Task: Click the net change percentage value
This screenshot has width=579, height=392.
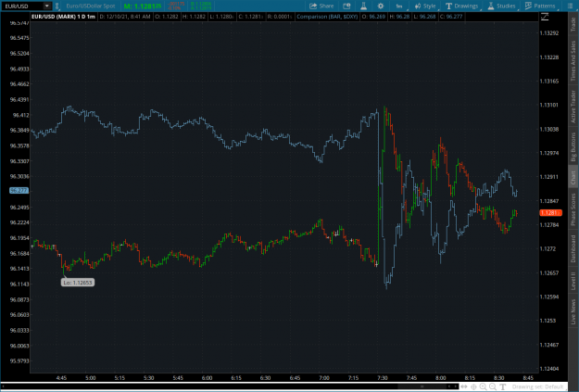Action: pyautogui.click(x=174, y=8)
